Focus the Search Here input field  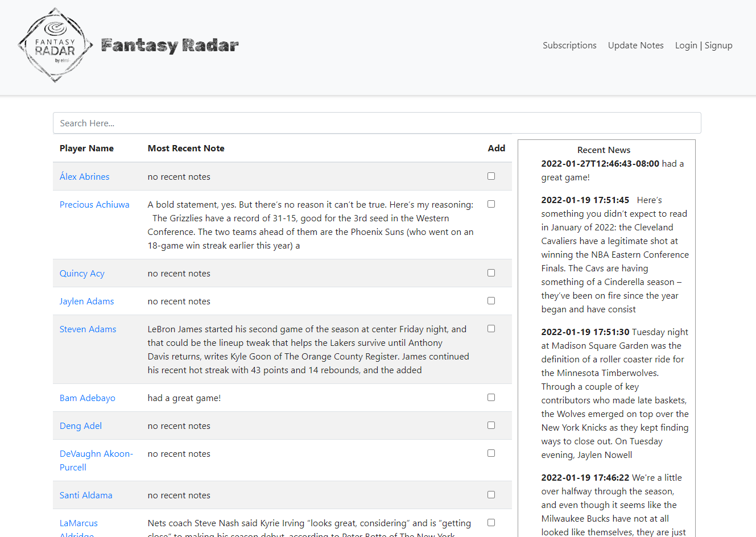click(377, 123)
